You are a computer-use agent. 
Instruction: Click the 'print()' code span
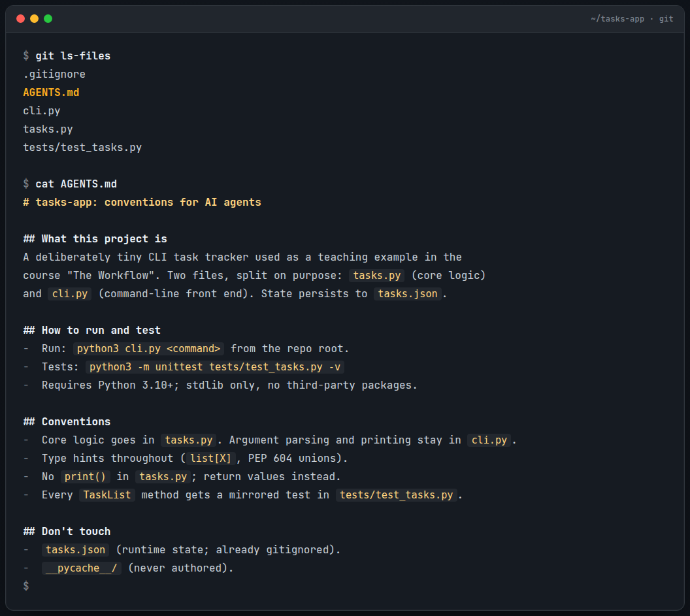(x=86, y=477)
